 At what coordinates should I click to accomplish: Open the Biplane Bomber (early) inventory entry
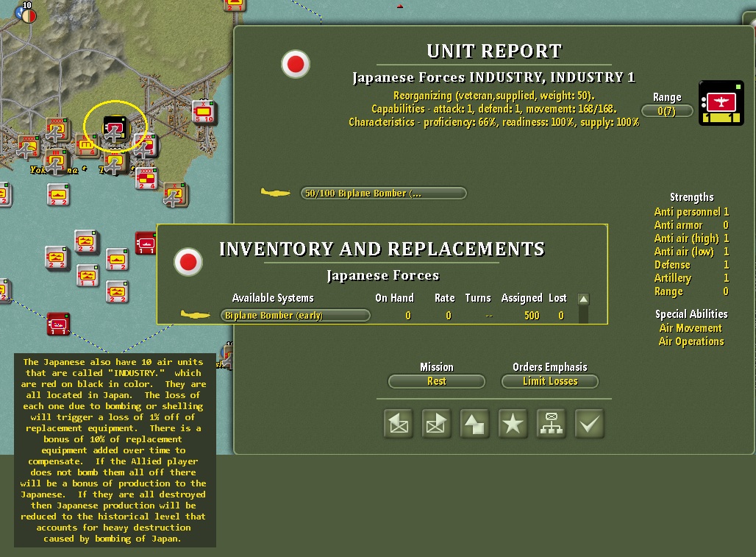(295, 316)
